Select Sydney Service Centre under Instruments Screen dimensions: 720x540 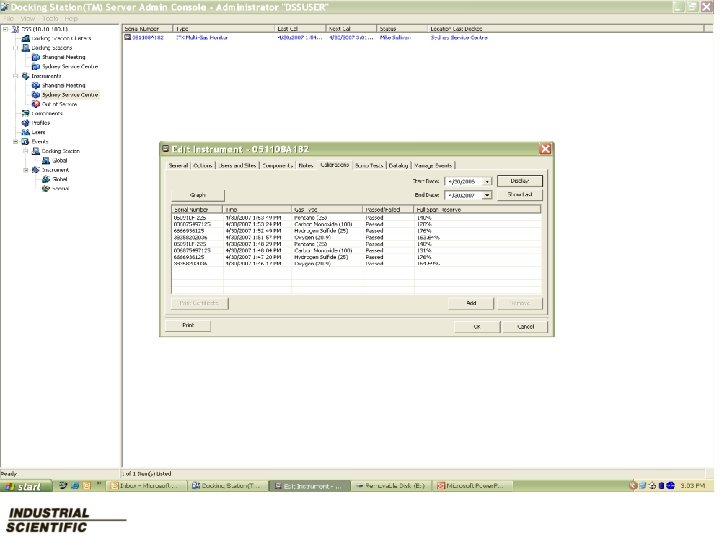[70, 95]
